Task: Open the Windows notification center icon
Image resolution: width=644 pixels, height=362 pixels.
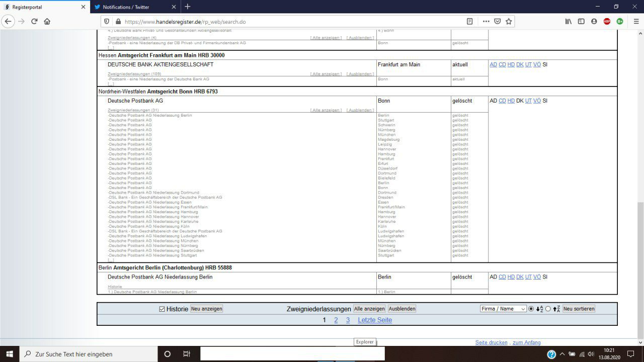Action: point(631,354)
